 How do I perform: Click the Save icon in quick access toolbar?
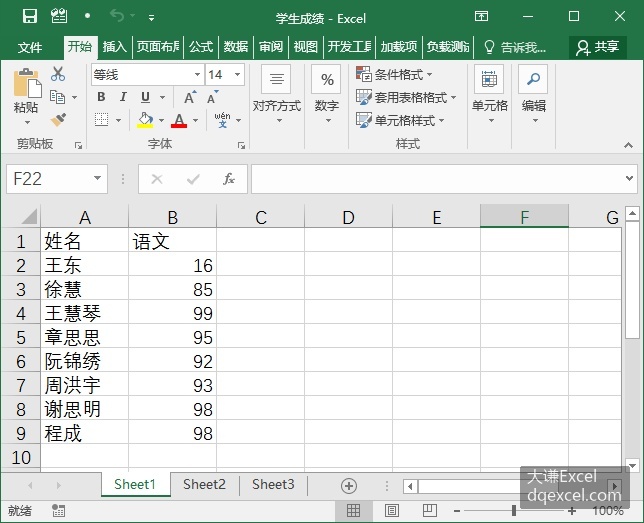(x=30, y=16)
